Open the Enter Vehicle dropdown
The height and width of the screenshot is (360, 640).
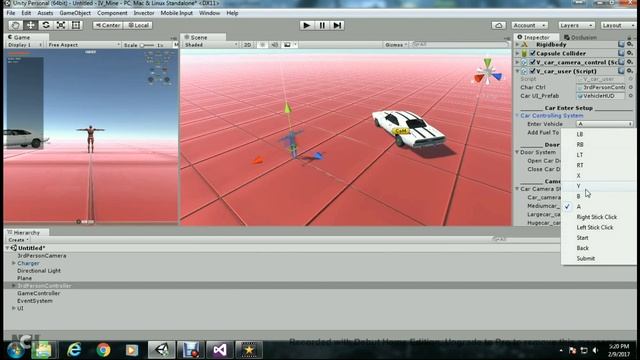tap(604, 124)
